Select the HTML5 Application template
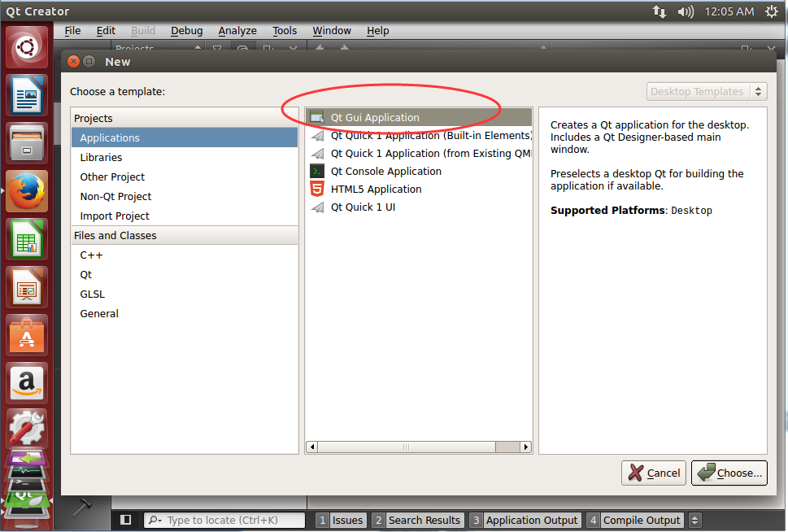The width and height of the screenshot is (788, 532). click(419, 189)
